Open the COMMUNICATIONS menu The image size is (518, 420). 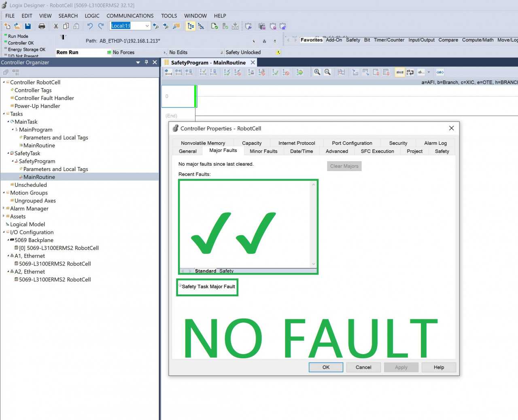click(x=130, y=16)
